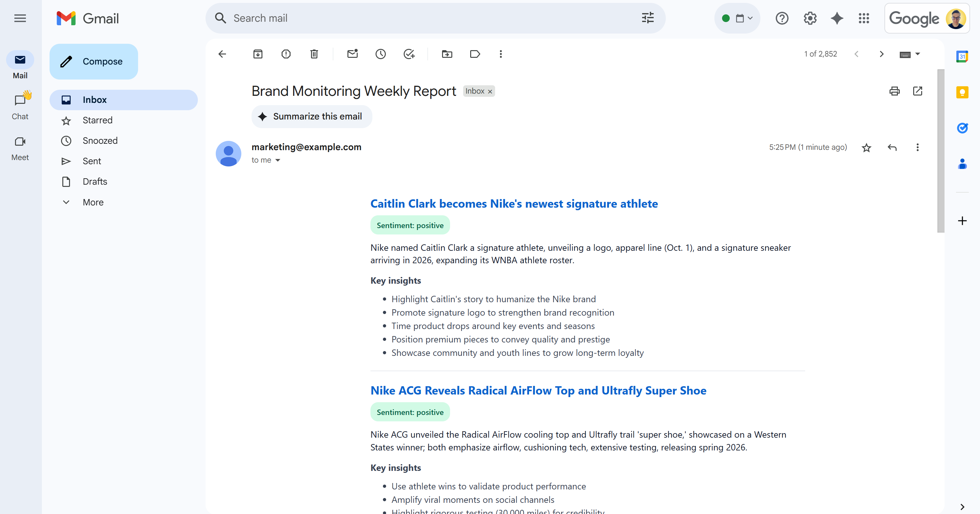Open Google Keep notes panel
This screenshot has height=514, width=980.
click(x=962, y=92)
